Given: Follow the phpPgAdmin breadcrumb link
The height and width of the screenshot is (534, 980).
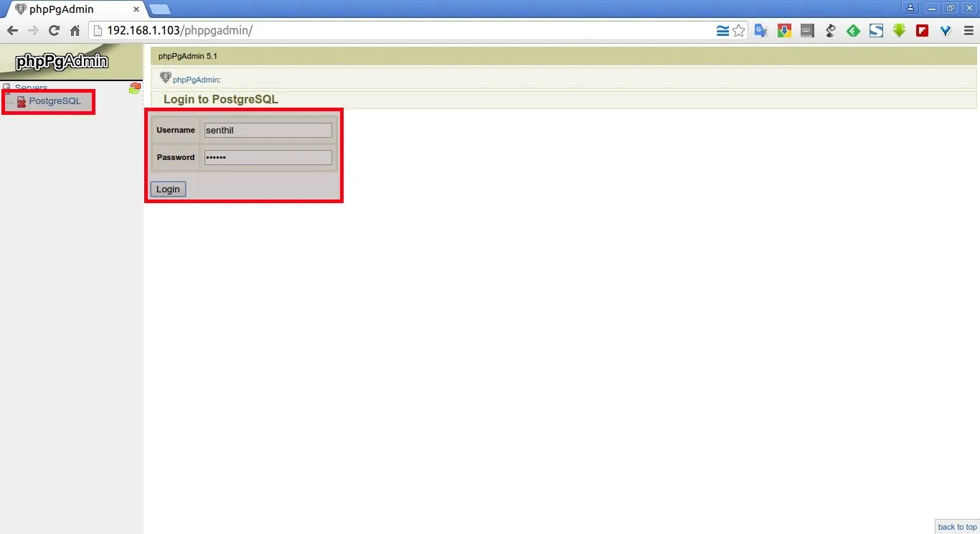Looking at the screenshot, I should pyautogui.click(x=196, y=80).
